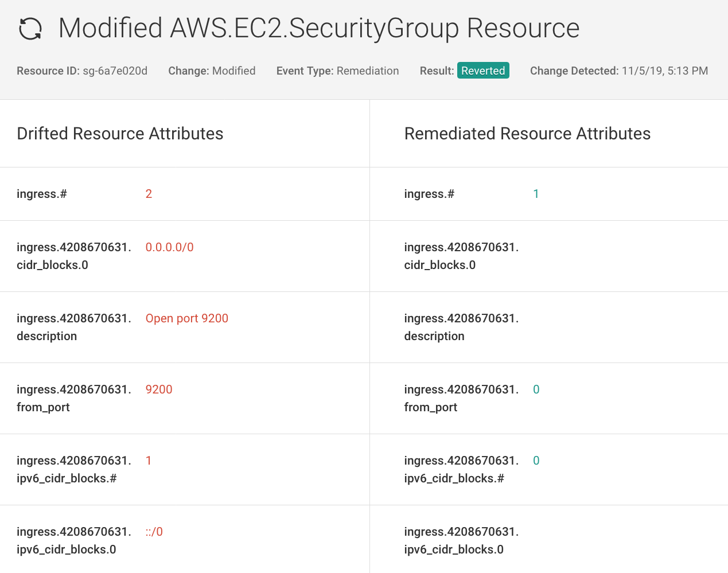Click drifted ingress.# attribute name
728x573 pixels.
(x=42, y=194)
